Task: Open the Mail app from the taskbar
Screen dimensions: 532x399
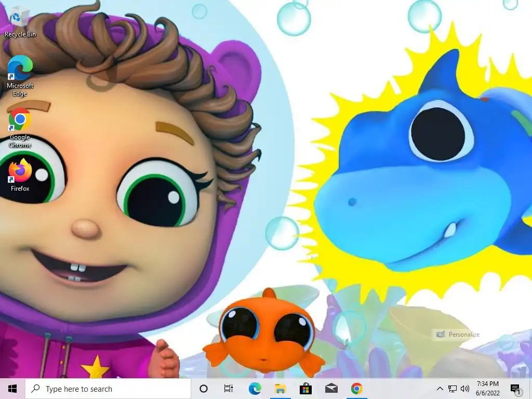Action: (331, 389)
